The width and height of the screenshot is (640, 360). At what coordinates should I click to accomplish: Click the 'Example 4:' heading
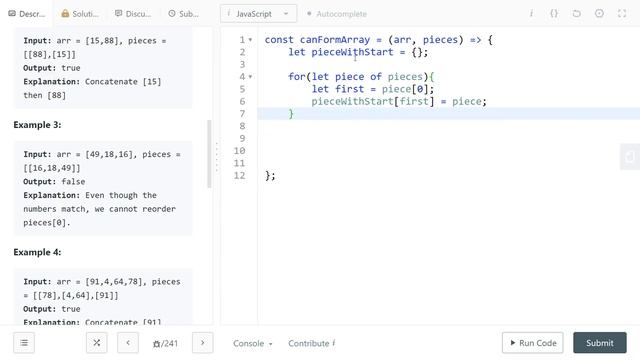(x=37, y=252)
